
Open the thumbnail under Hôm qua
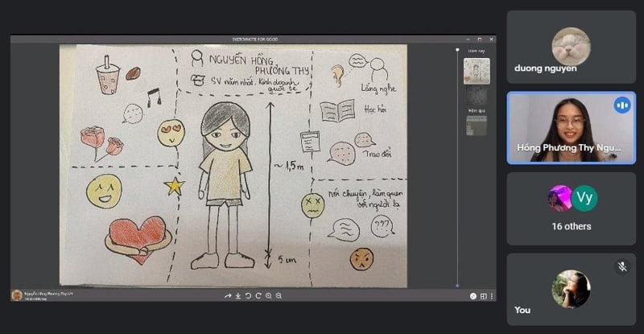(476, 126)
